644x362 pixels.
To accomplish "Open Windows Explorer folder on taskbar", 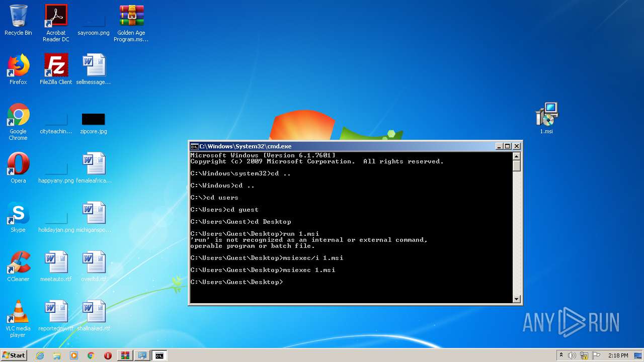I will (57, 355).
